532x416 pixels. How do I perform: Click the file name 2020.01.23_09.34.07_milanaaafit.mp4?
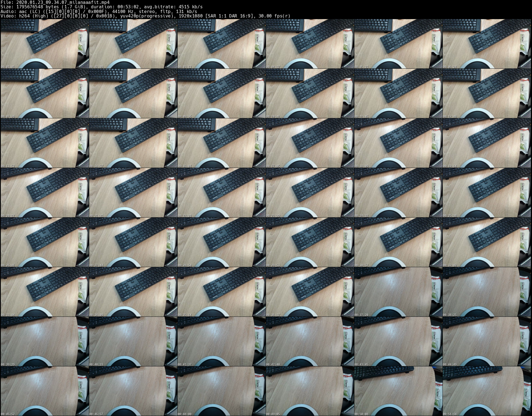point(63,2)
